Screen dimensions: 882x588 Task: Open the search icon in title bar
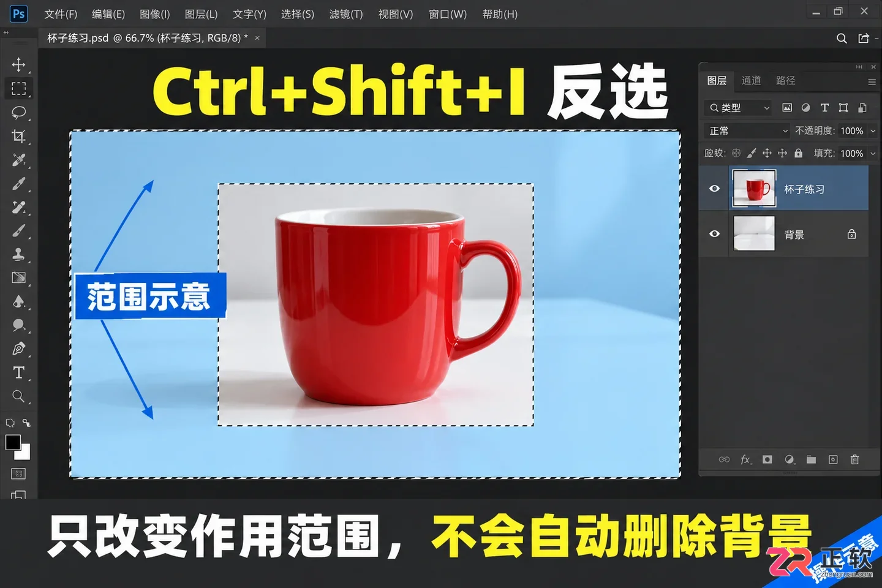click(842, 39)
